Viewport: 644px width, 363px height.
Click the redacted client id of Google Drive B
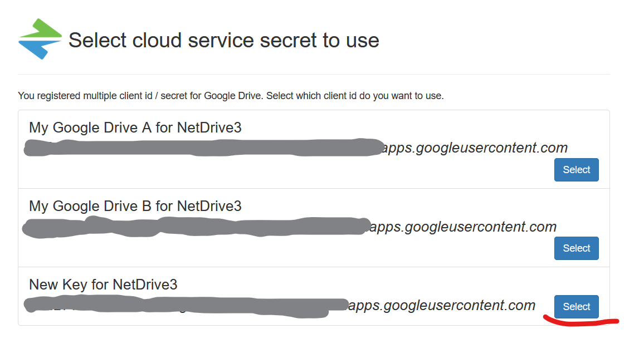(x=195, y=227)
